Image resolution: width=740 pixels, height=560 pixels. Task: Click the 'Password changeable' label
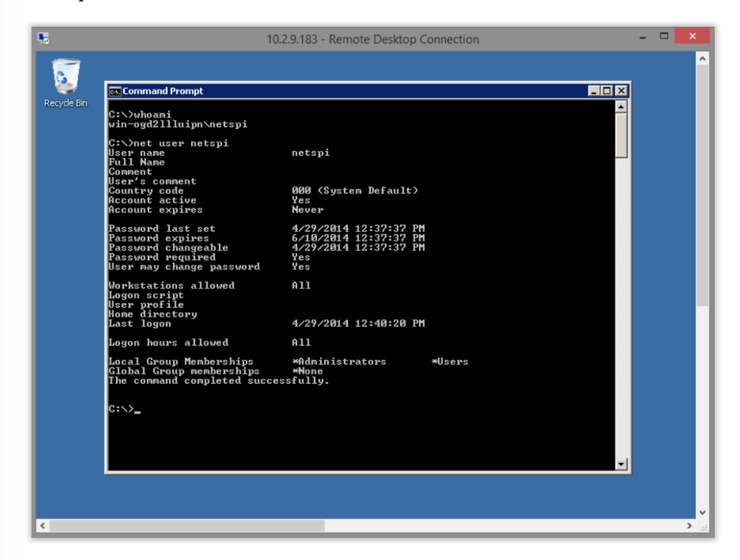pyautogui.click(x=168, y=248)
